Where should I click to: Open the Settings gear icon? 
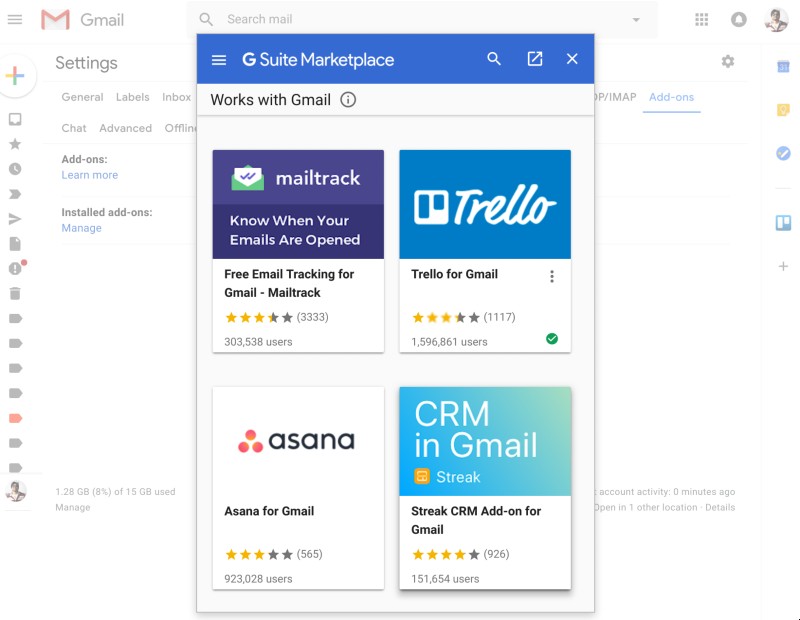click(x=728, y=61)
